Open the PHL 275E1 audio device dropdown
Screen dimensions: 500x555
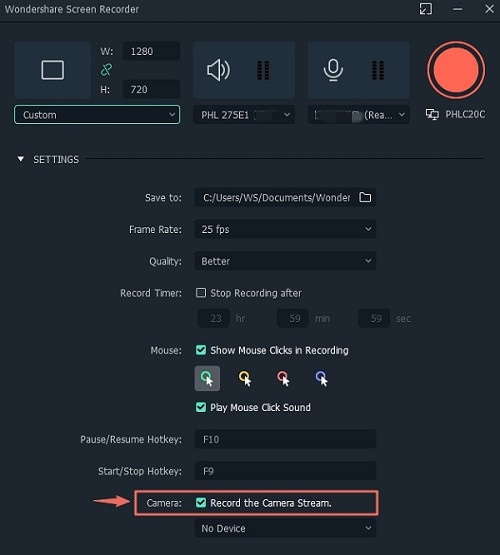pos(244,115)
